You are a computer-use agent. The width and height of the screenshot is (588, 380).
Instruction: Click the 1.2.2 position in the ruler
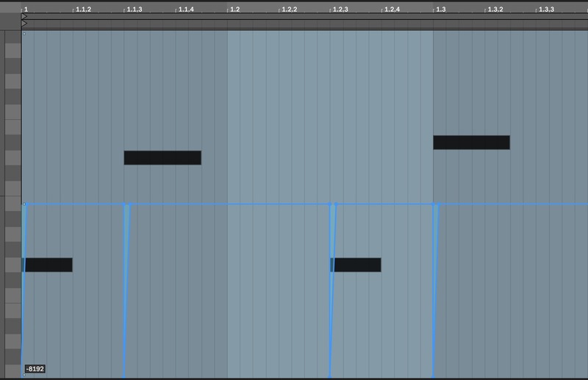click(289, 10)
